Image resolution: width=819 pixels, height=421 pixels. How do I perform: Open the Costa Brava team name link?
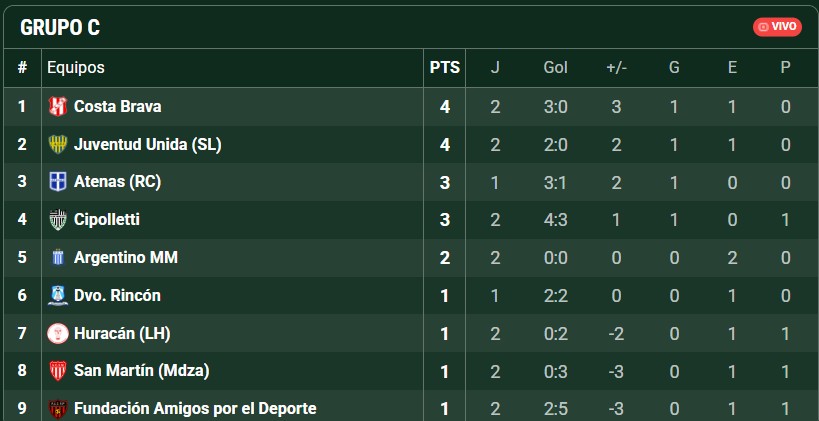(x=117, y=106)
